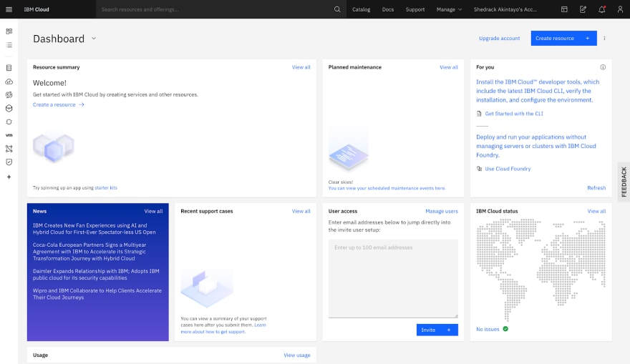Open the Functions swirl icon in sidebar
Screen dimensions: 630x364
point(9,94)
